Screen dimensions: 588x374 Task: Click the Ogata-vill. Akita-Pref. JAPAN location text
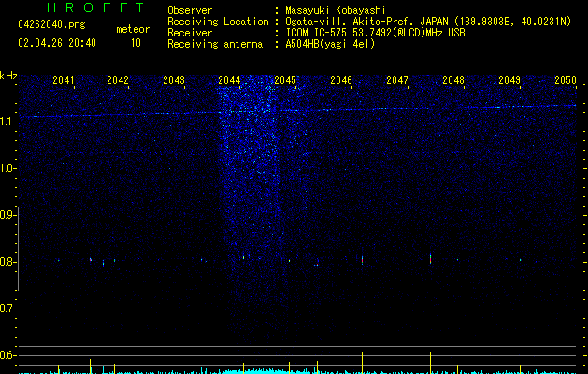click(428, 22)
